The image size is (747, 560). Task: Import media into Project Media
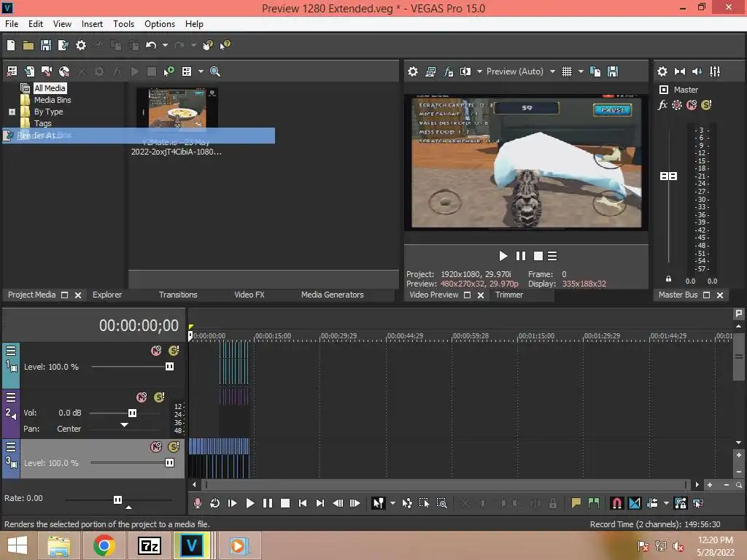pos(29,71)
